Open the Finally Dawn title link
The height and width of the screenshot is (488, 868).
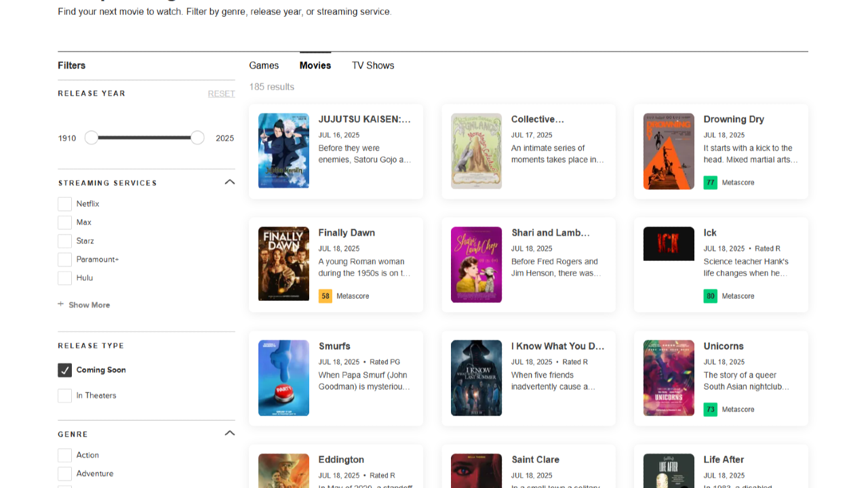(347, 232)
